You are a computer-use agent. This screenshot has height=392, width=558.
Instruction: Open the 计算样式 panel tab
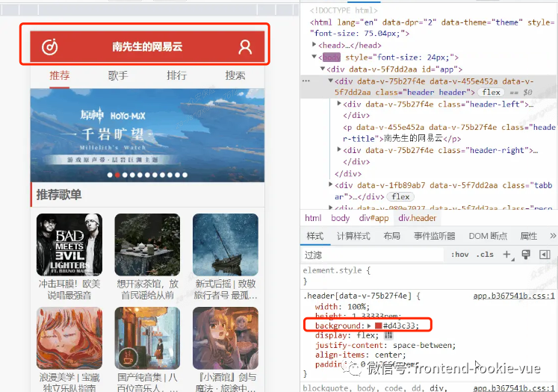coord(353,236)
